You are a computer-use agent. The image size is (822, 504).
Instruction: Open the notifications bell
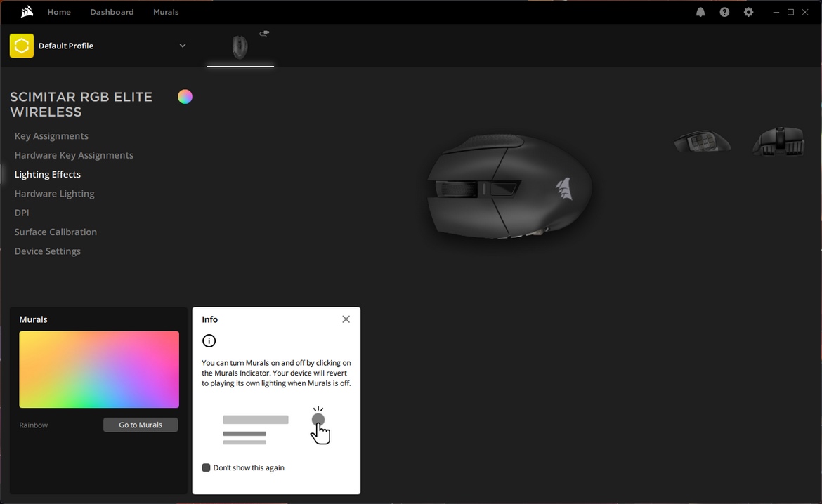[700, 12]
